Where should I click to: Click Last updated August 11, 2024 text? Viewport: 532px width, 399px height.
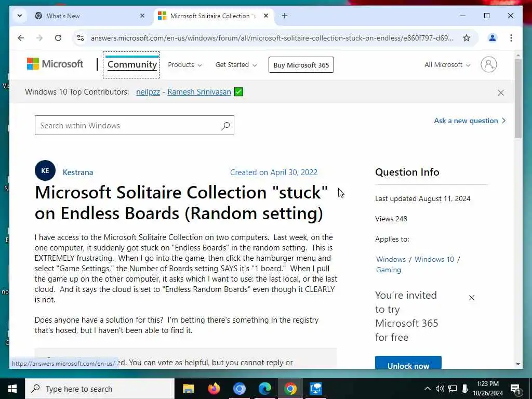pos(423,198)
